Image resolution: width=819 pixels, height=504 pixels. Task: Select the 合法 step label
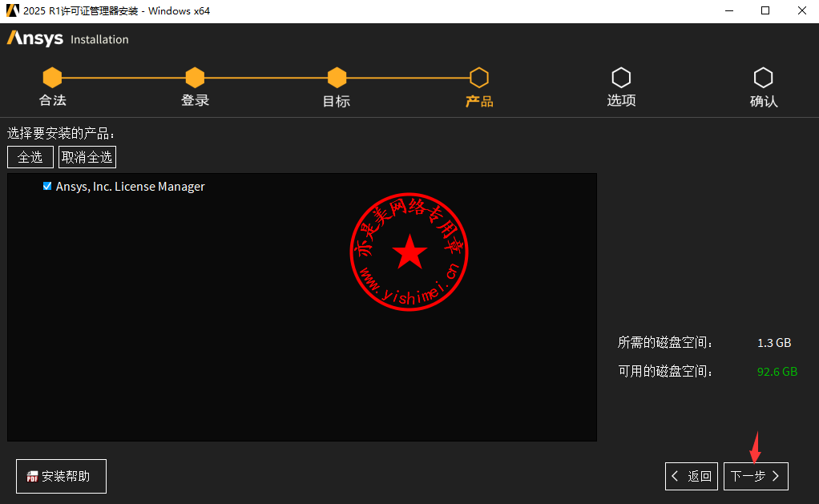click(x=52, y=100)
